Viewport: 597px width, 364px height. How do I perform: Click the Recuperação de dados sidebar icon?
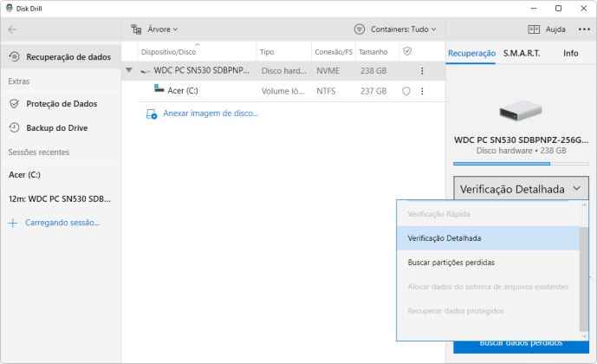tap(14, 56)
